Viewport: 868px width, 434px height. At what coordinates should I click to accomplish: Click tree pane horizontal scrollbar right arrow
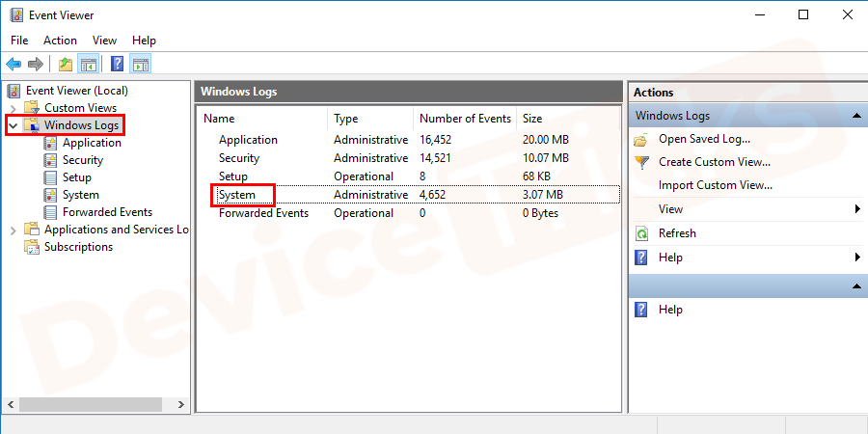(181, 405)
